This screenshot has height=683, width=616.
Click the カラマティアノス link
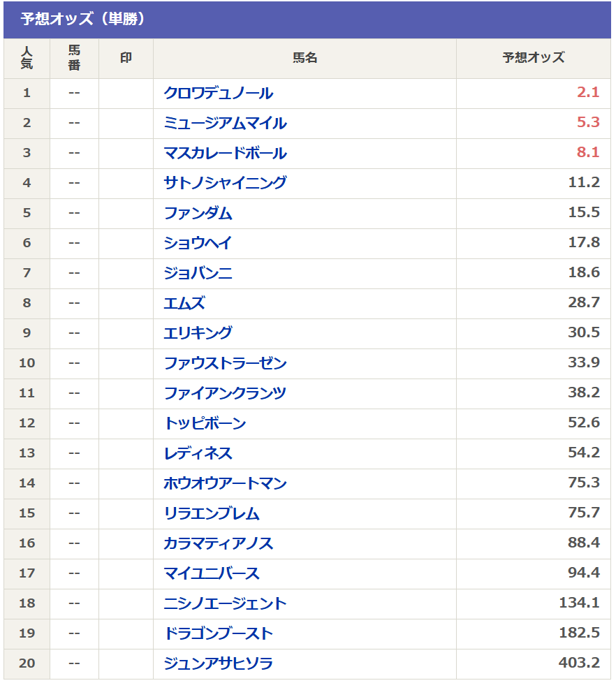pos(219,544)
